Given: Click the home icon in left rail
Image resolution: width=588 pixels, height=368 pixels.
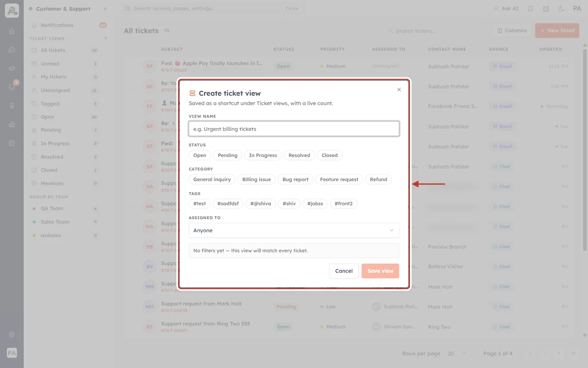Looking at the screenshot, I should 12,31.
